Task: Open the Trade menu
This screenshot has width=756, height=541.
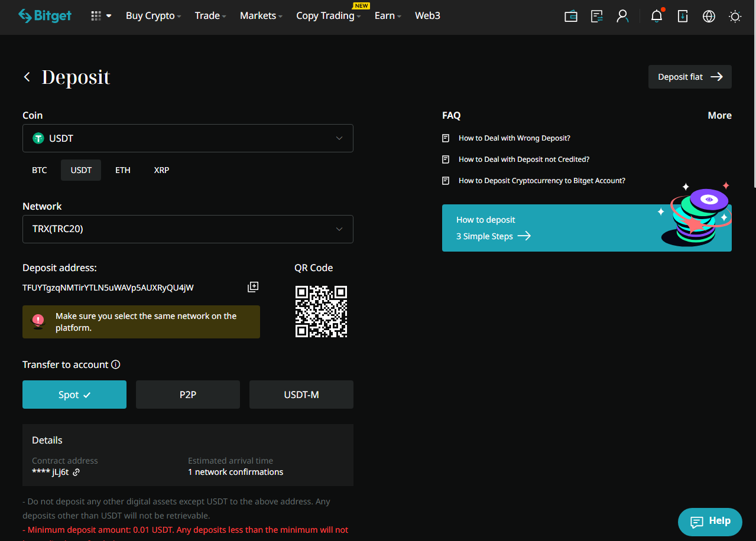Action: click(x=210, y=16)
